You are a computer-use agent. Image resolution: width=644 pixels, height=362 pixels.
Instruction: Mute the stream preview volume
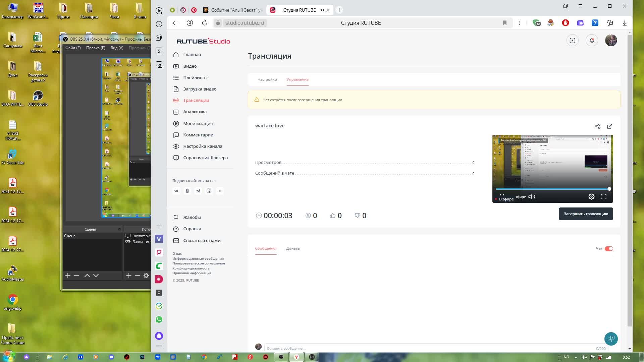point(532,197)
